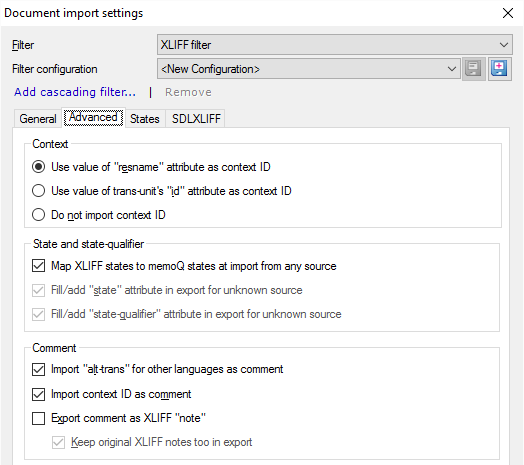Screen dimensions: 524x465
Task: Expand the Filter dropdown arrow
Action: click(x=503, y=44)
